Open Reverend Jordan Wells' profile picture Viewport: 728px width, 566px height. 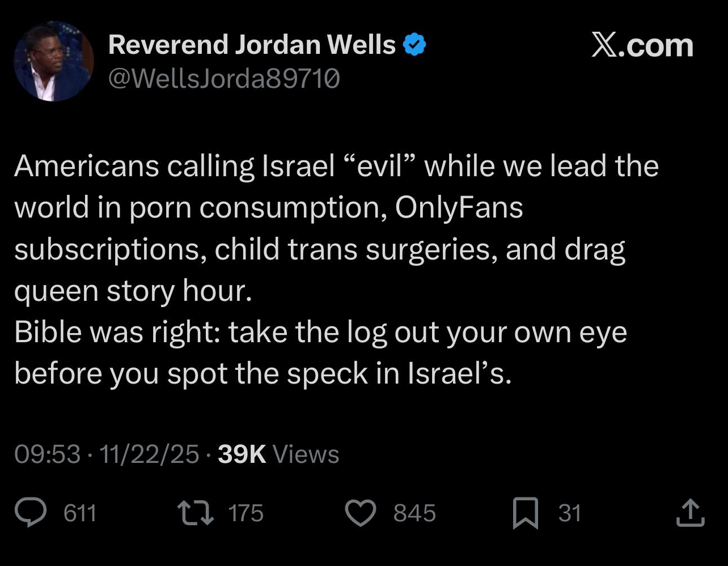pyautogui.click(x=54, y=62)
